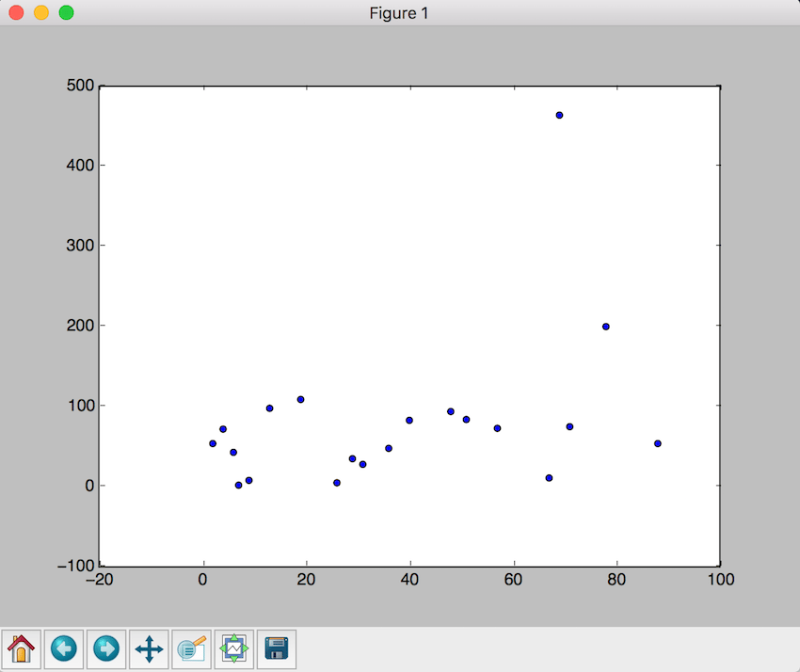800x672 pixels.
Task: Reset the plot with the Home icon
Action: point(22,649)
